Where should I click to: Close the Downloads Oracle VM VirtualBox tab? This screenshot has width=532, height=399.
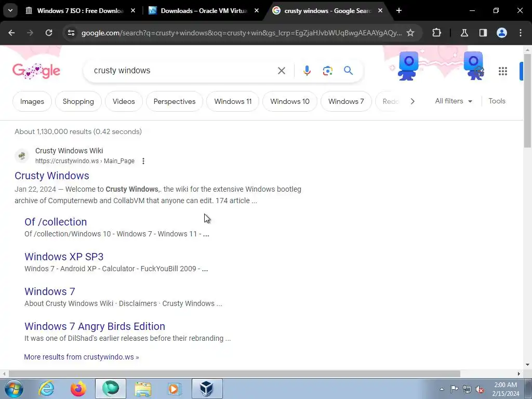coord(257,10)
